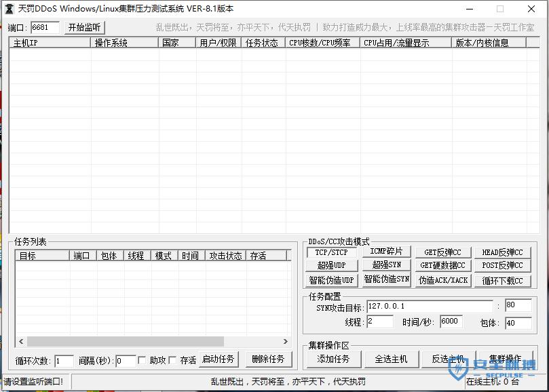This screenshot has width=549, height=392.
Task: Click the 启动任务 button
Action: (218, 360)
